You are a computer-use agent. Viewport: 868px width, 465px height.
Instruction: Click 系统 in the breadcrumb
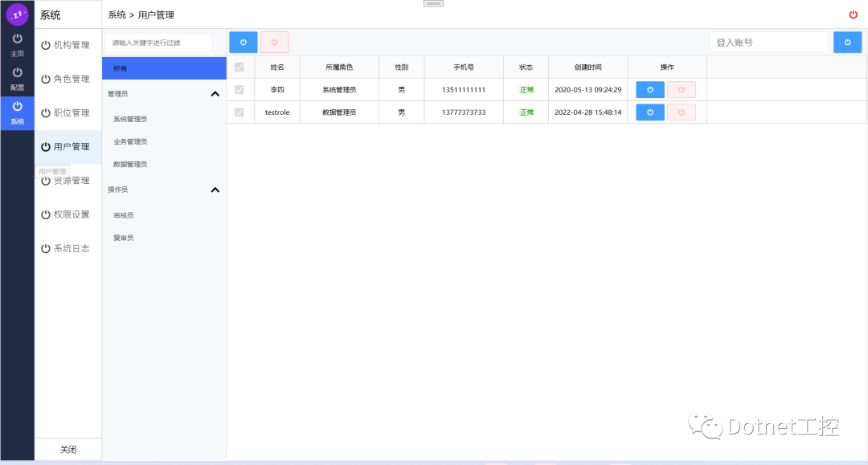click(x=117, y=15)
